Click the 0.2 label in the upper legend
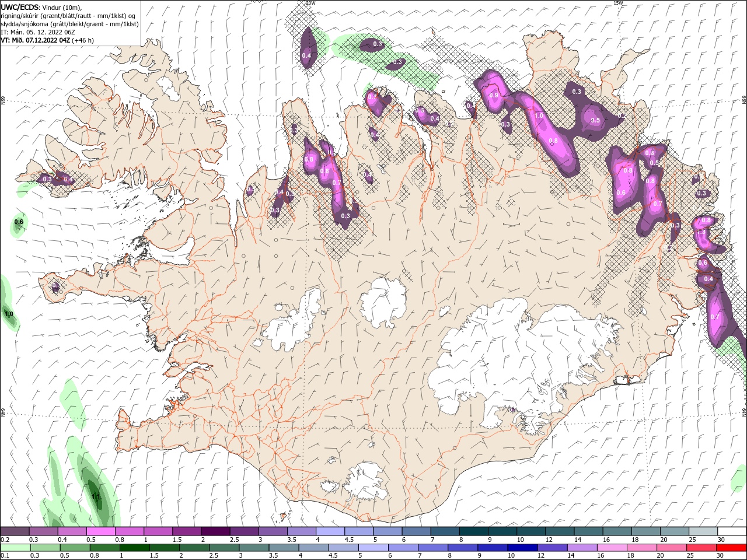 point(5,540)
